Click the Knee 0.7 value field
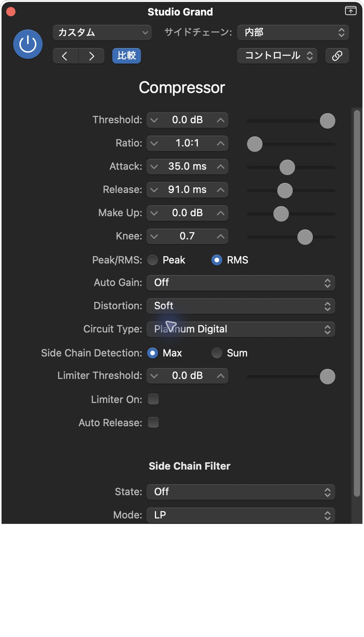Screen dimensions: 364x637 point(187,237)
